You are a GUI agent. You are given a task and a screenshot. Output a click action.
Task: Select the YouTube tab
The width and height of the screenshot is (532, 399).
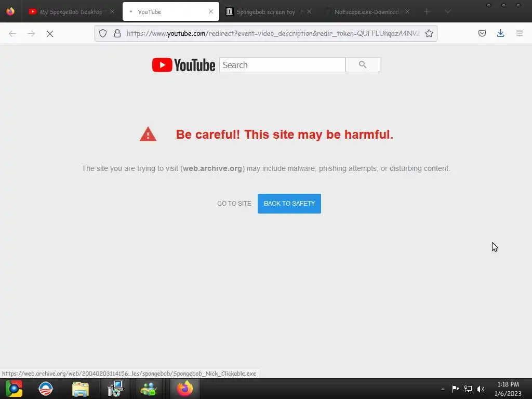coord(170,11)
